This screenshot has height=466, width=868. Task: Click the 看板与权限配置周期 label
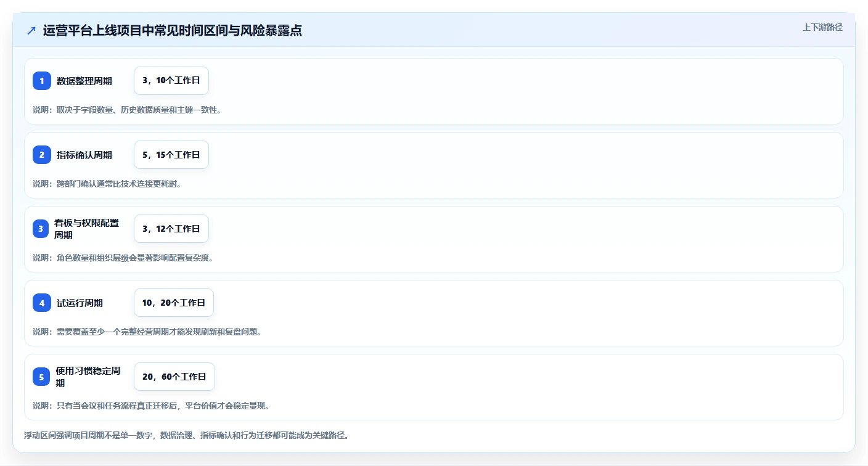tap(88, 229)
